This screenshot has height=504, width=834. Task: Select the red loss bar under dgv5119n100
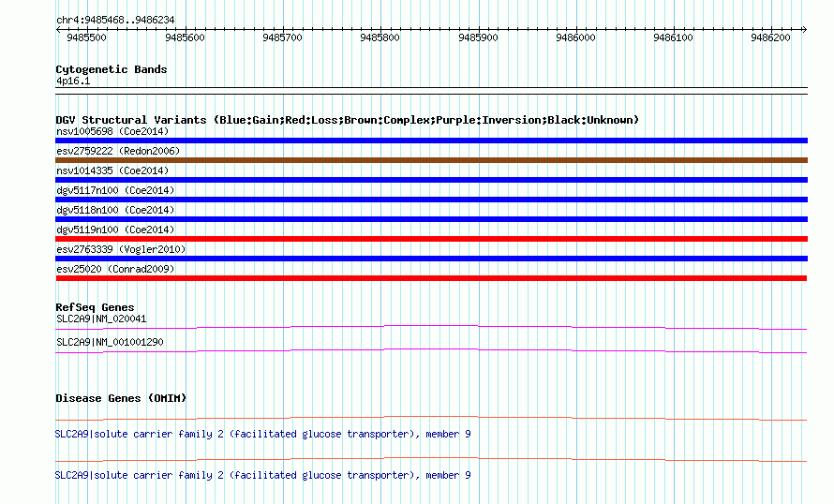coord(431,239)
